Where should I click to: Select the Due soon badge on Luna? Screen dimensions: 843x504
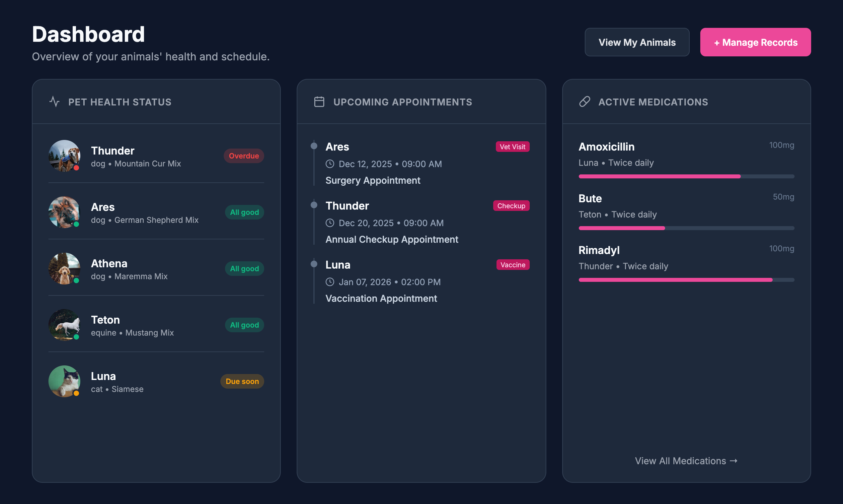(242, 381)
